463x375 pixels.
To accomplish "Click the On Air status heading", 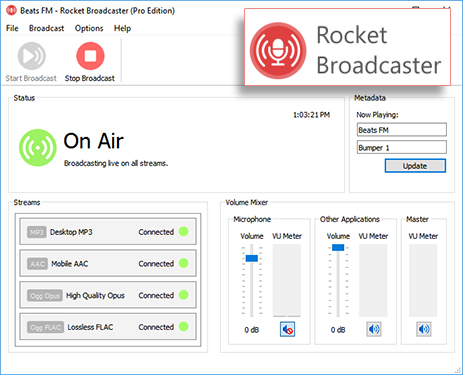I will point(93,141).
